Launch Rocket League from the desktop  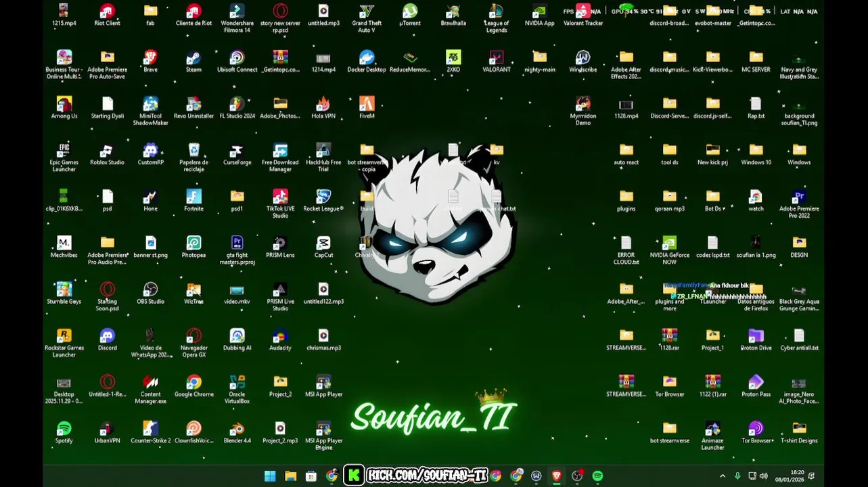[x=323, y=201]
